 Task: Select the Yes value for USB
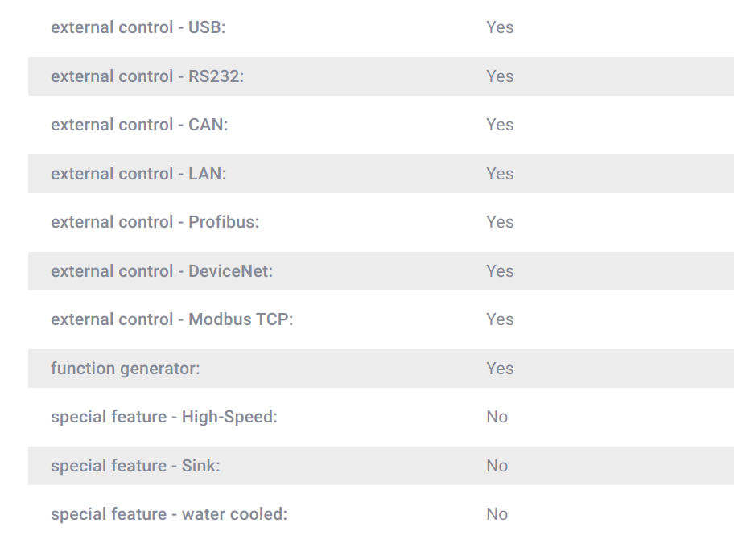[500, 27]
